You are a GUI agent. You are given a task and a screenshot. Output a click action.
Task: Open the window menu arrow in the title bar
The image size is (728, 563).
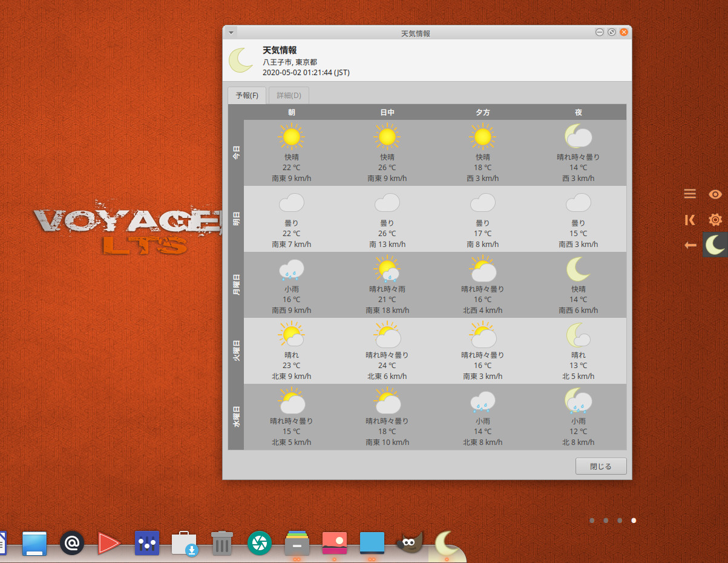coord(231,32)
